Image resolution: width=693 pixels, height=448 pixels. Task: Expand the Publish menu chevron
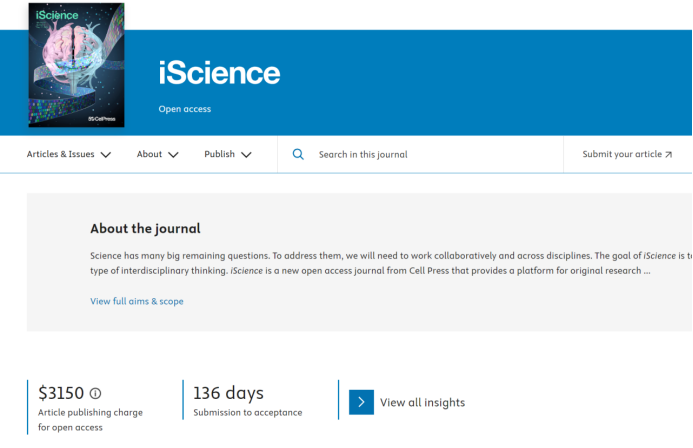(246, 155)
